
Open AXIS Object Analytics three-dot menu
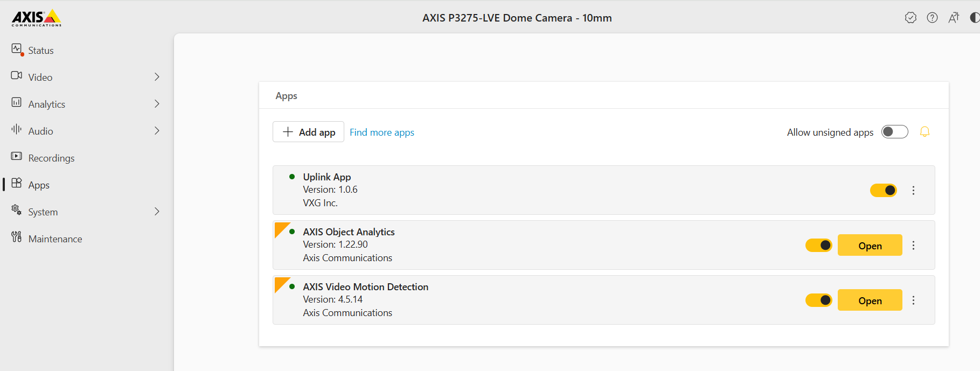tap(913, 246)
